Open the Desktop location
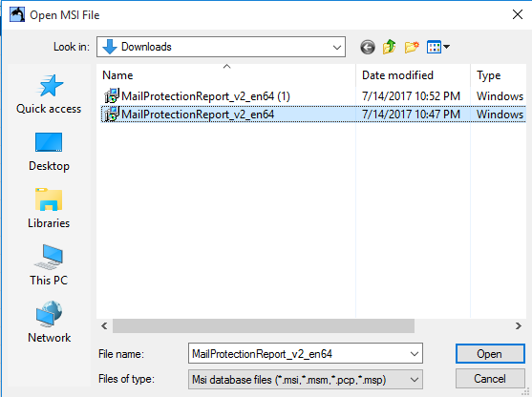 (49, 152)
